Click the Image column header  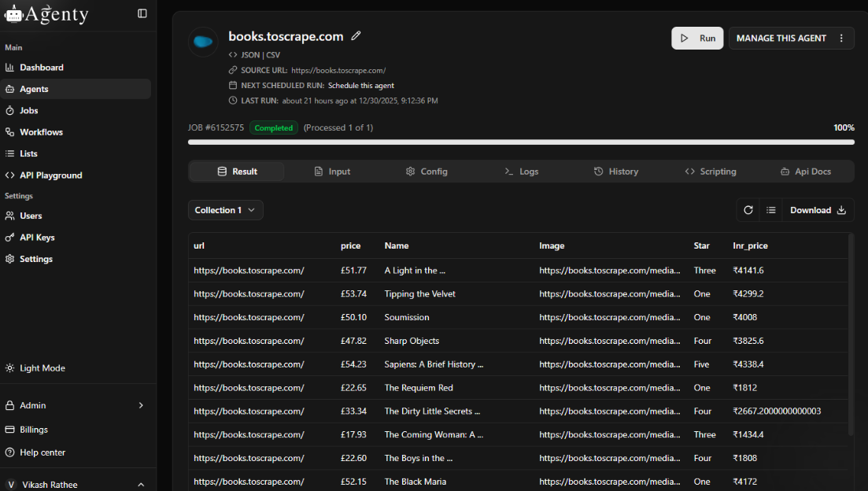click(x=552, y=245)
